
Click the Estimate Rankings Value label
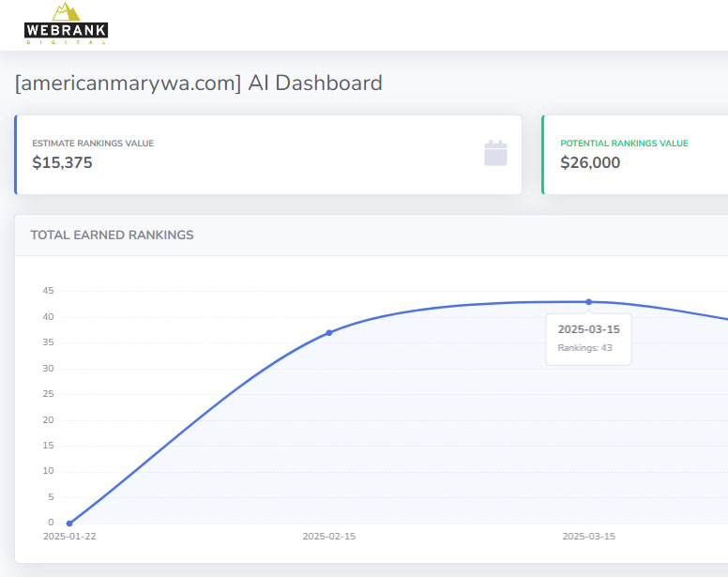click(93, 144)
